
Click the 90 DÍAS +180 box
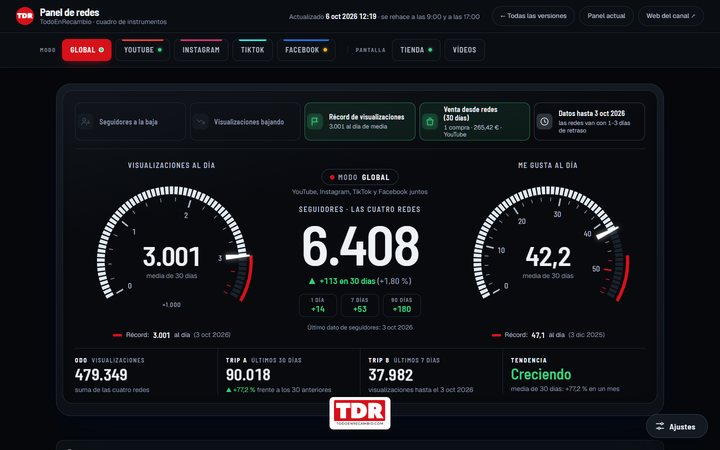[x=402, y=305]
